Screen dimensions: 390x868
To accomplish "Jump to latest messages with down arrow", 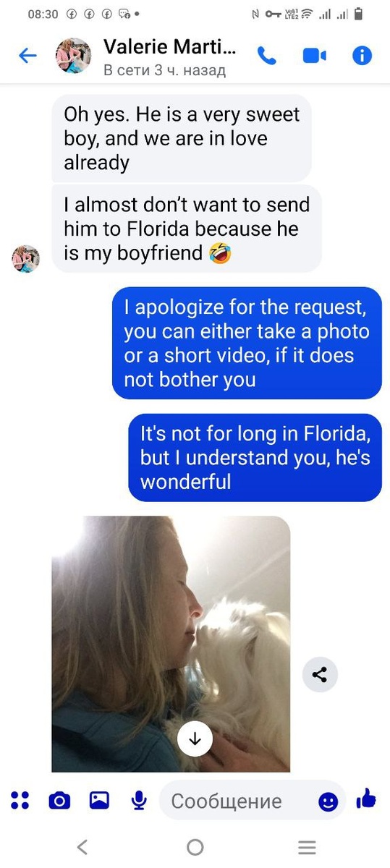I will [195, 739].
